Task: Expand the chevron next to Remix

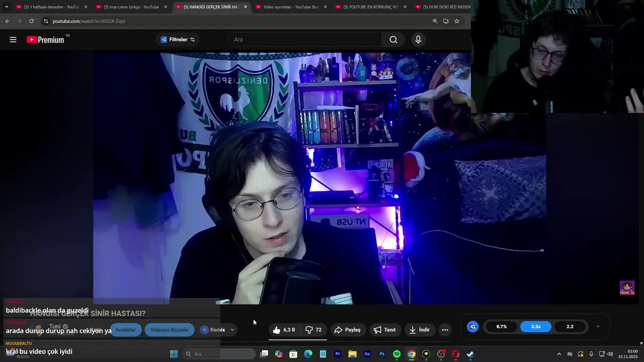Action: pos(232,330)
